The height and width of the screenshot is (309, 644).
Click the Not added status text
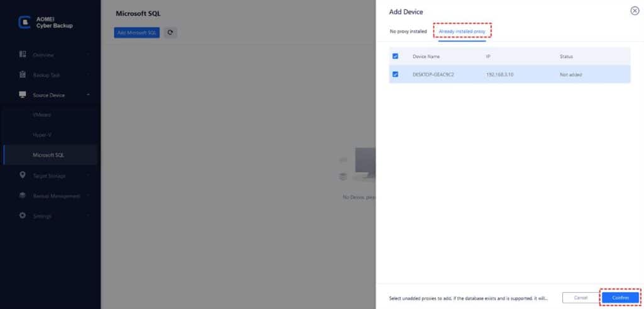570,75
